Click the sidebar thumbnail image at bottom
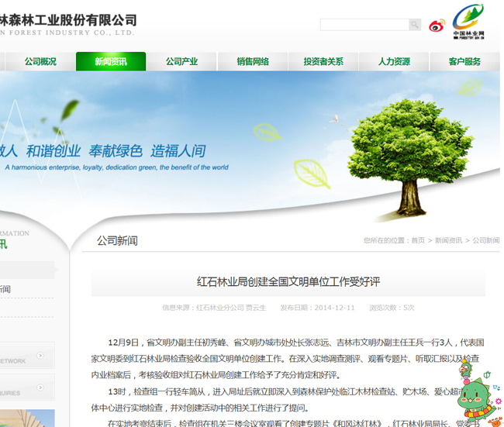Image resolution: width=504 pixels, height=427 pixels. (27, 418)
